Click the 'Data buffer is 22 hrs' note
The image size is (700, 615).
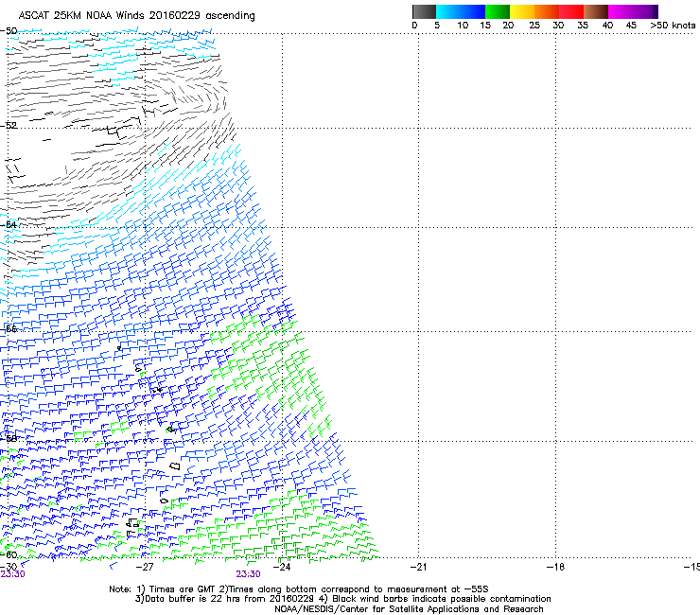click(x=223, y=599)
